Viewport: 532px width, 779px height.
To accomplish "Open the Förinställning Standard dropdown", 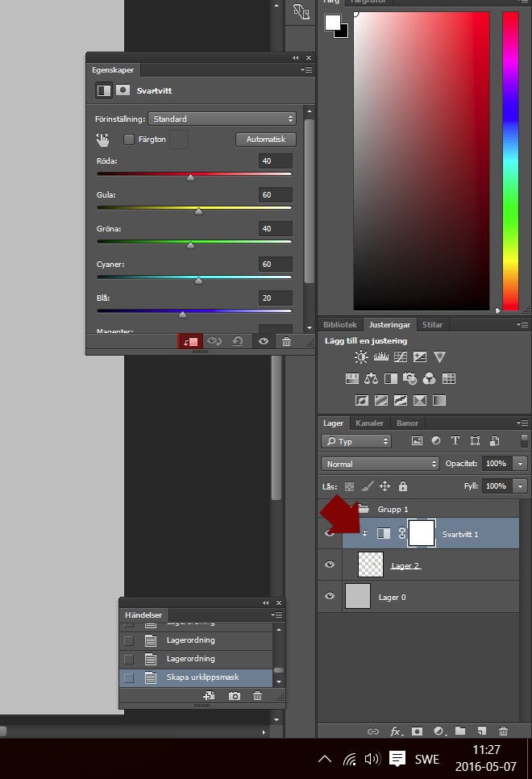I will (222, 119).
